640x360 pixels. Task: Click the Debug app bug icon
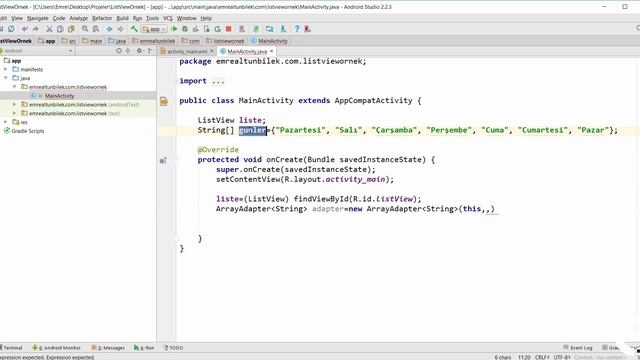coord(185,29)
